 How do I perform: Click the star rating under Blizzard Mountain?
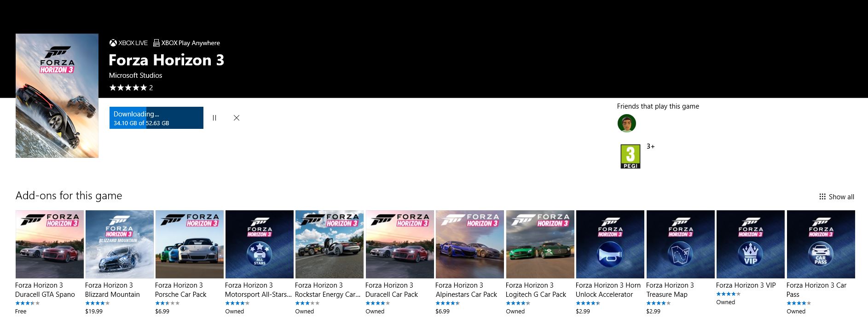(98, 303)
